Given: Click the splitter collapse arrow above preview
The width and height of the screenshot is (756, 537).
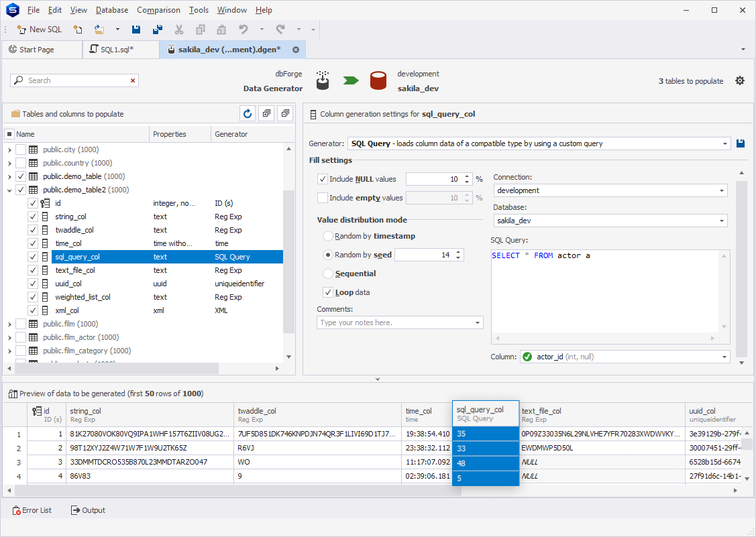Looking at the screenshot, I should pos(378,379).
